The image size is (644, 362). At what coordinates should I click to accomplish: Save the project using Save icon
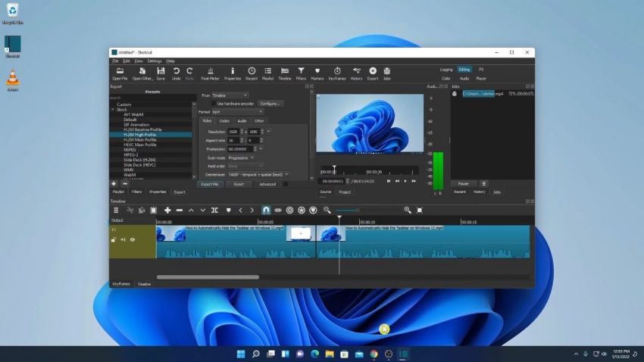pyautogui.click(x=161, y=73)
